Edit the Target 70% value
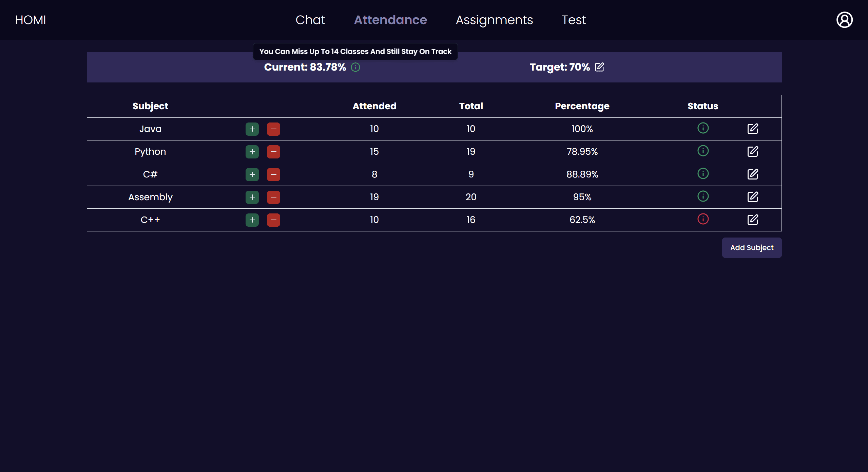The height and width of the screenshot is (472, 868). click(x=599, y=67)
